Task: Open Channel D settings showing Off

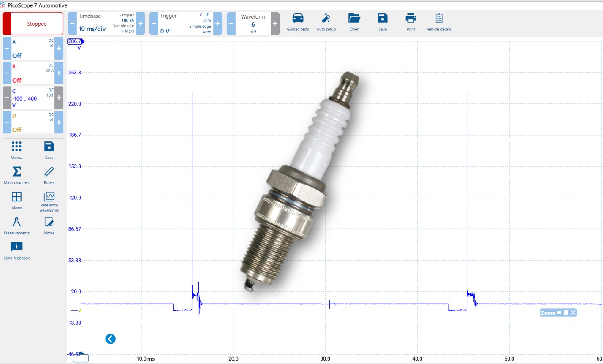Action: (33, 122)
